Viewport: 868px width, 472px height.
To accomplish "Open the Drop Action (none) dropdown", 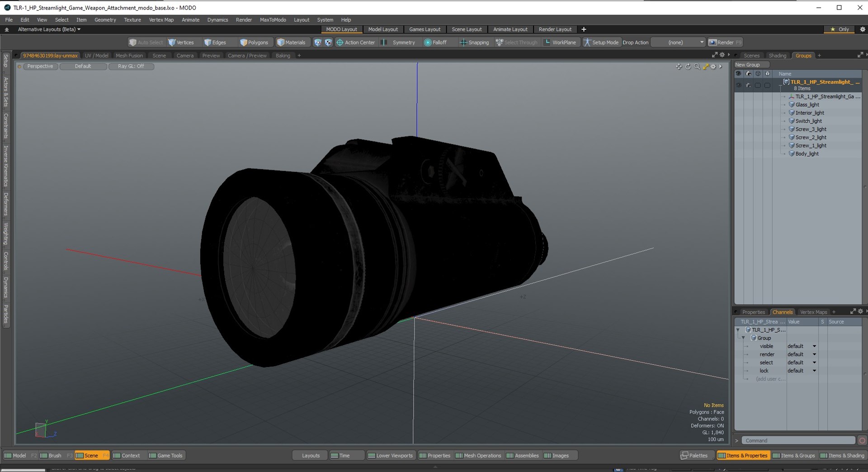I will (679, 42).
